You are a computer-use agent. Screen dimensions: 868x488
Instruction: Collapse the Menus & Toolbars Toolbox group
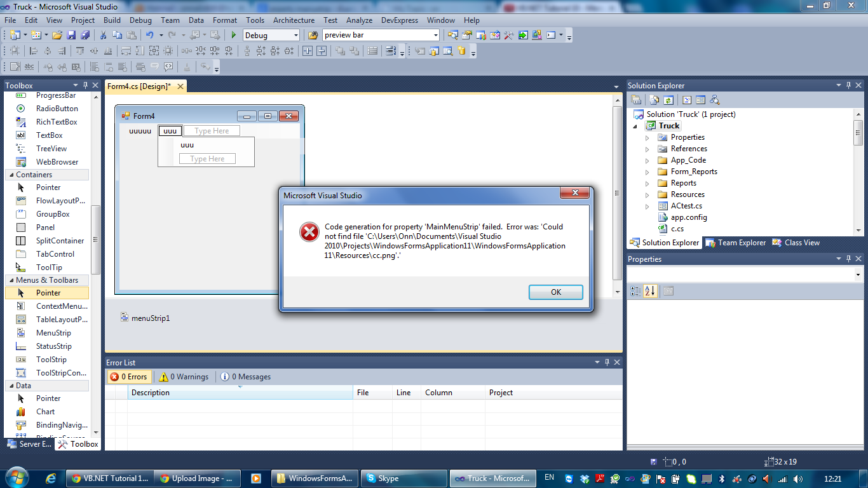10,280
